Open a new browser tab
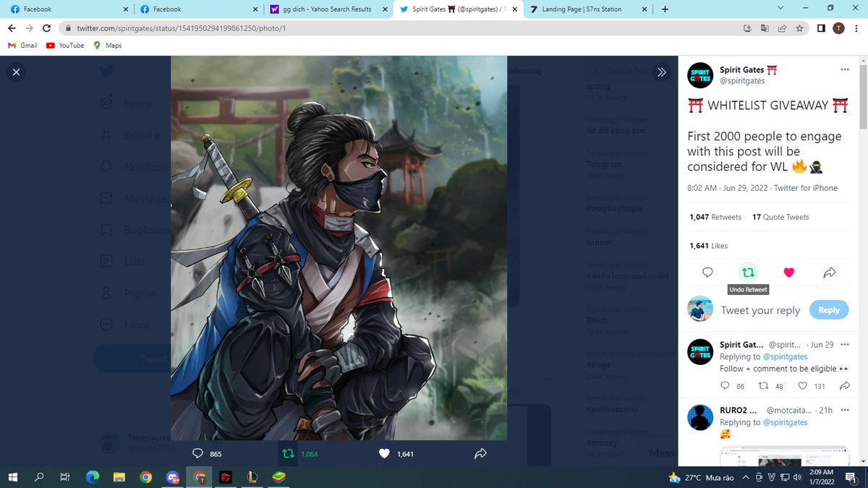The width and height of the screenshot is (868, 488). click(665, 9)
